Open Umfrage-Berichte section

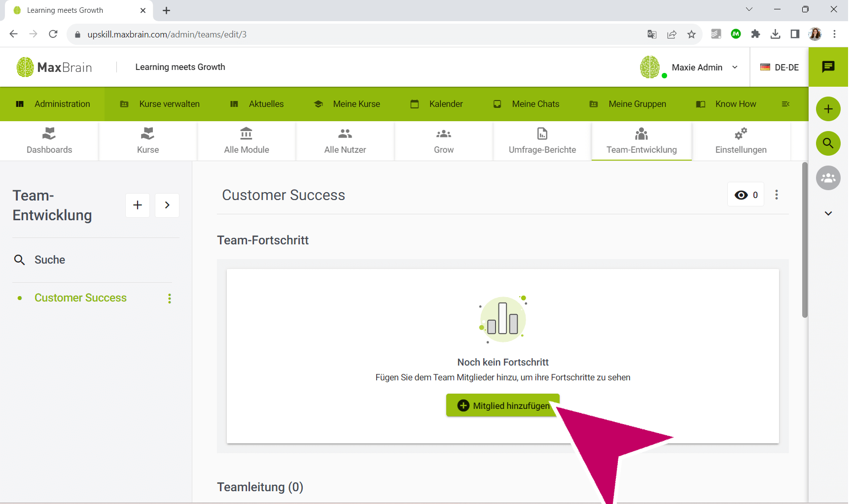(542, 141)
